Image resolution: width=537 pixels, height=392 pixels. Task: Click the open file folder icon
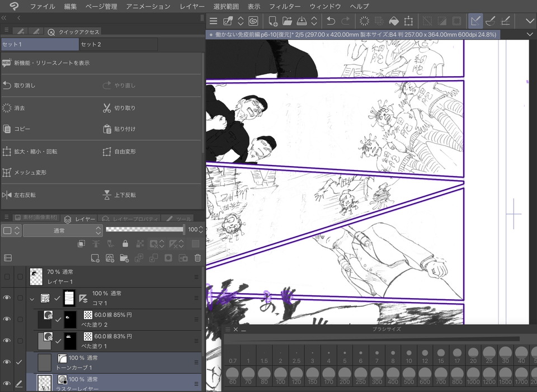pyautogui.click(x=287, y=21)
